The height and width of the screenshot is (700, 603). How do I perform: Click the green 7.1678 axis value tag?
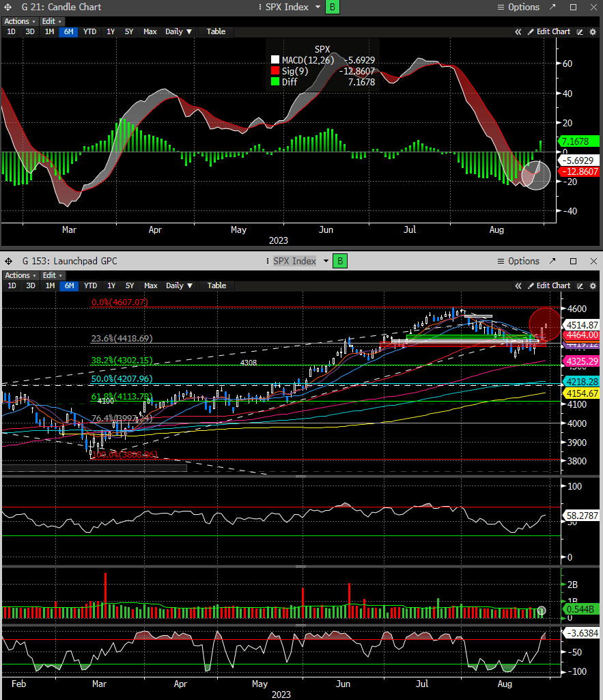click(x=578, y=141)
